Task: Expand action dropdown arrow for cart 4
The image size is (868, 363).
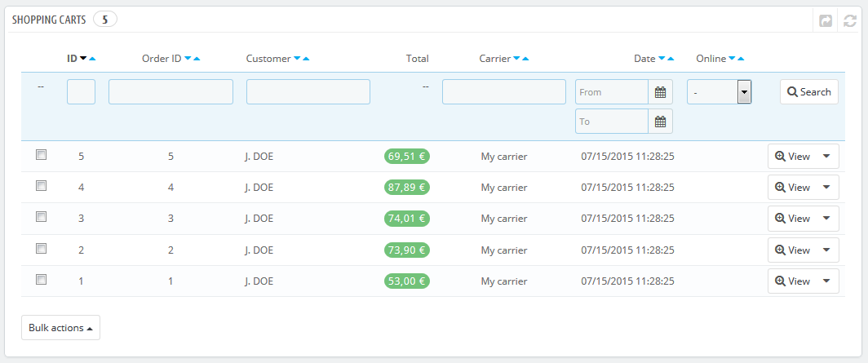Action: (x=826, y=187)
